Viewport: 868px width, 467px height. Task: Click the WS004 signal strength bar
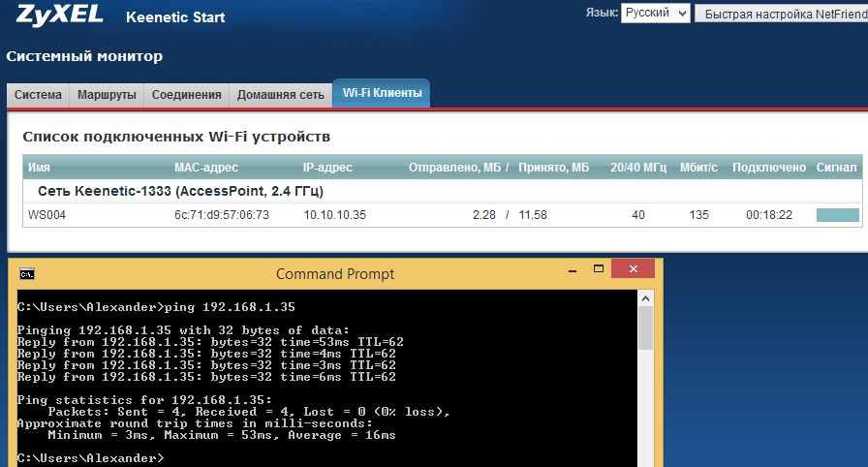point(837,215)
